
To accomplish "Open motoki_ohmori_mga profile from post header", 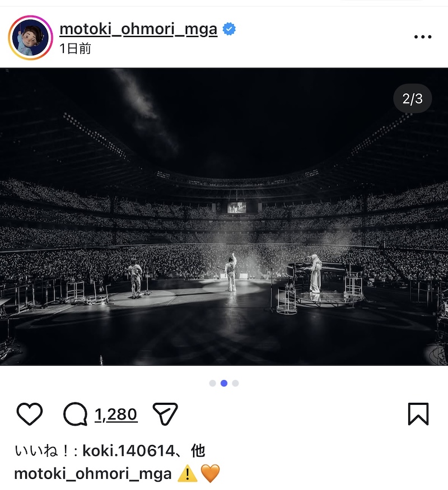I will (138, 29).
